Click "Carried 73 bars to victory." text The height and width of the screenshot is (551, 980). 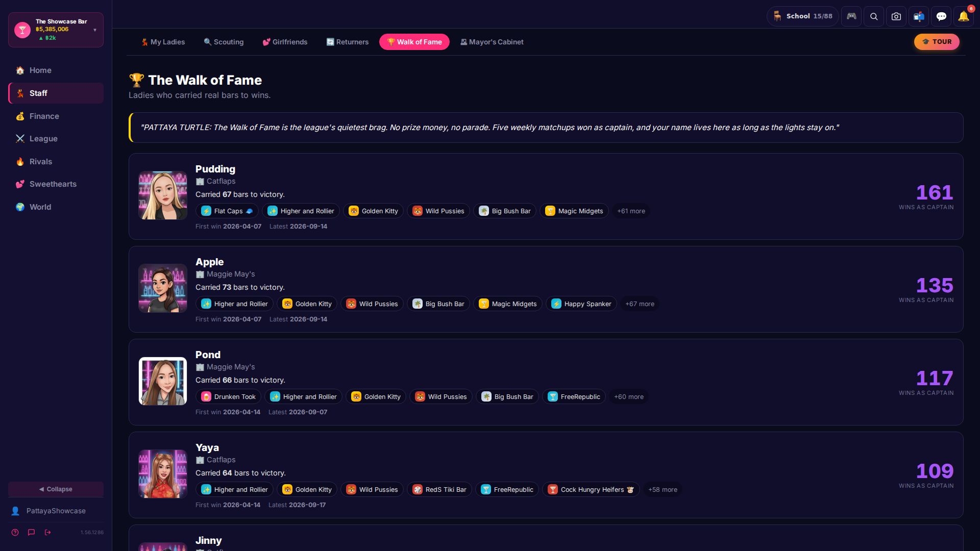click(240, 287)
